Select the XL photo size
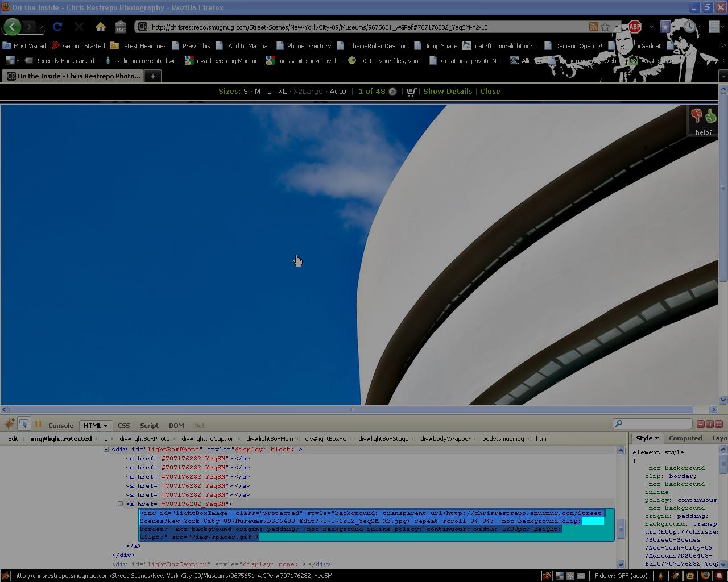 click(282, 92)
